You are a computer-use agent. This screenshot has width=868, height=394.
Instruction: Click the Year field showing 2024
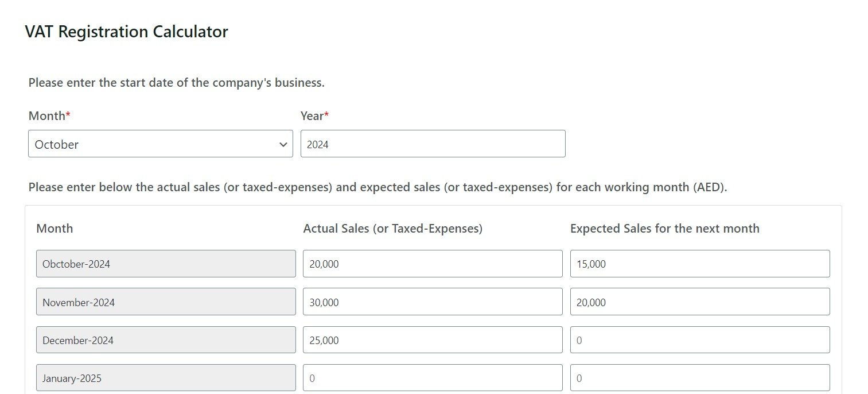433,144
